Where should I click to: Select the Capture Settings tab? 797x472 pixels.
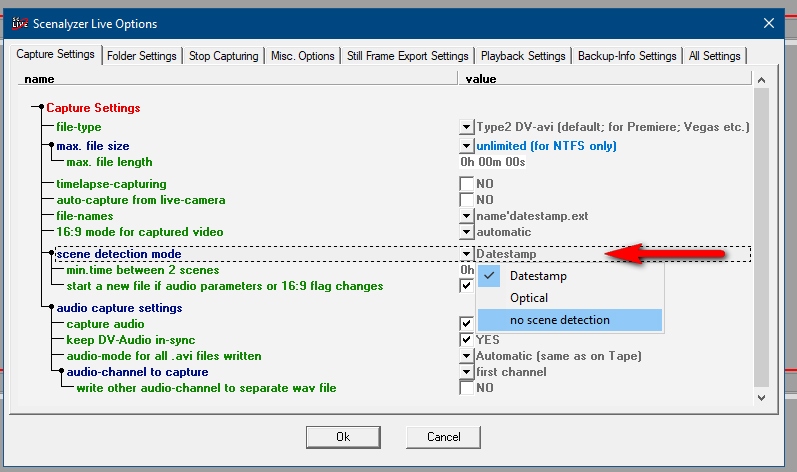55,54
